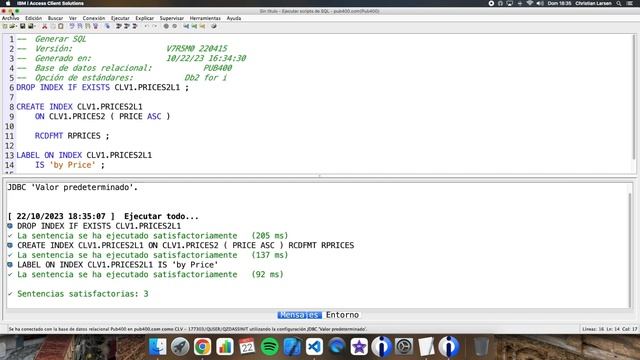Viewport: 640px width, 360px height.
Task: Open the Herramientas menu
Action: click(205, 18)
